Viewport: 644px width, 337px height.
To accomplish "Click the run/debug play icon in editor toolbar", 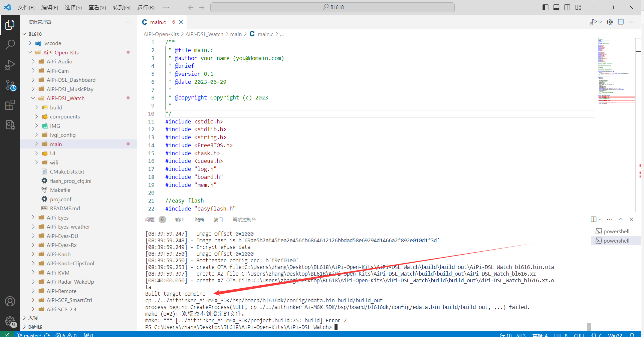I will pos(593,22).
